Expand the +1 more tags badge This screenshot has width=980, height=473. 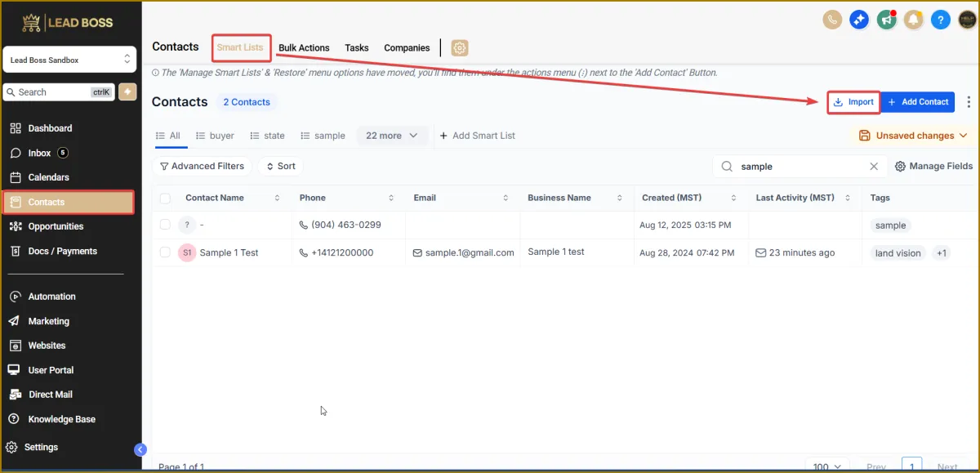pyautogui.click(x=942, y=253)
